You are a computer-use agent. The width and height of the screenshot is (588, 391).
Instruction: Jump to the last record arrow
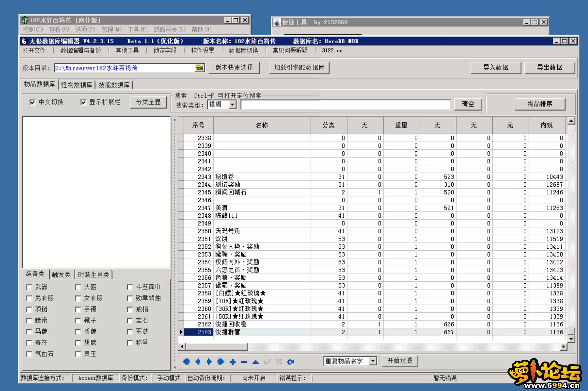click(x=221, y=362)
